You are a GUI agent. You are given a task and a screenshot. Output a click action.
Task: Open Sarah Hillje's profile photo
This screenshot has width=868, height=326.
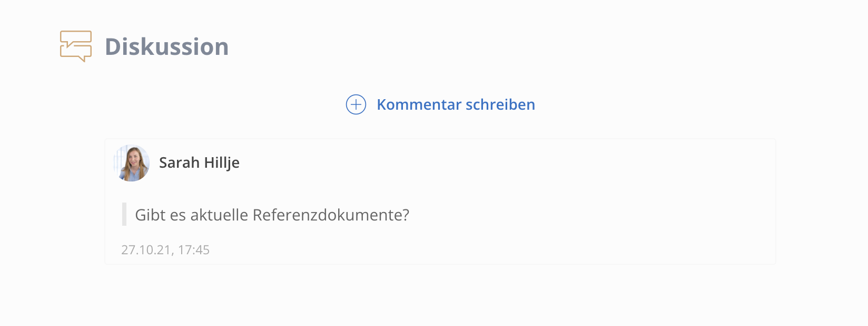pos(132,163)
